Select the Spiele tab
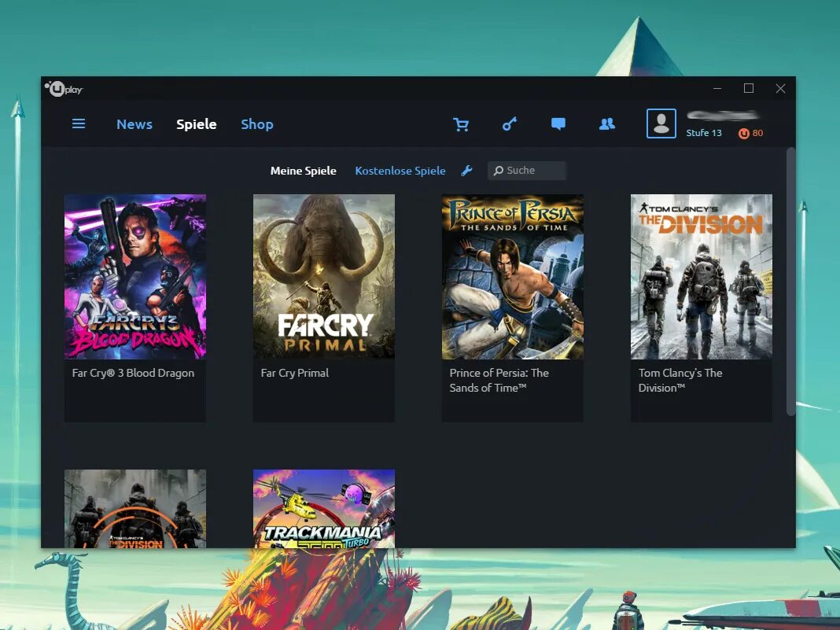 [x=197, y=124]
